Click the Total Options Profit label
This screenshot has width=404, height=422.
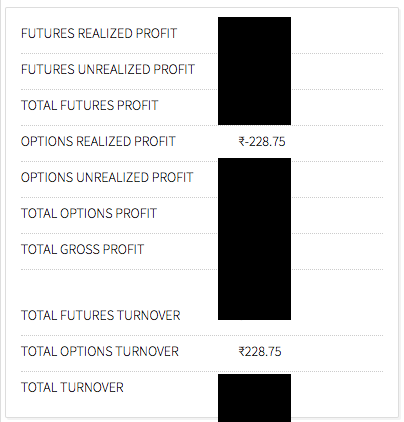tap(89, 214)
